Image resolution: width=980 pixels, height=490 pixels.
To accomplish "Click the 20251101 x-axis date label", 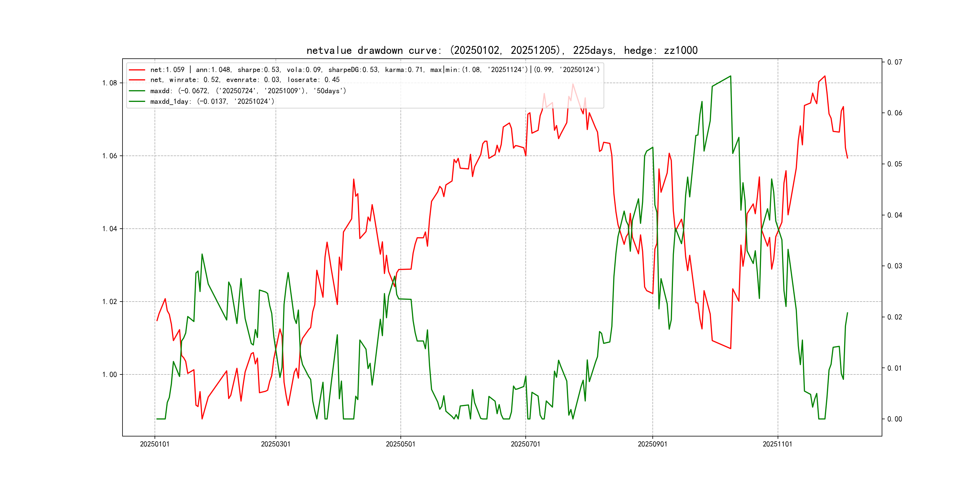I will 777,444.
